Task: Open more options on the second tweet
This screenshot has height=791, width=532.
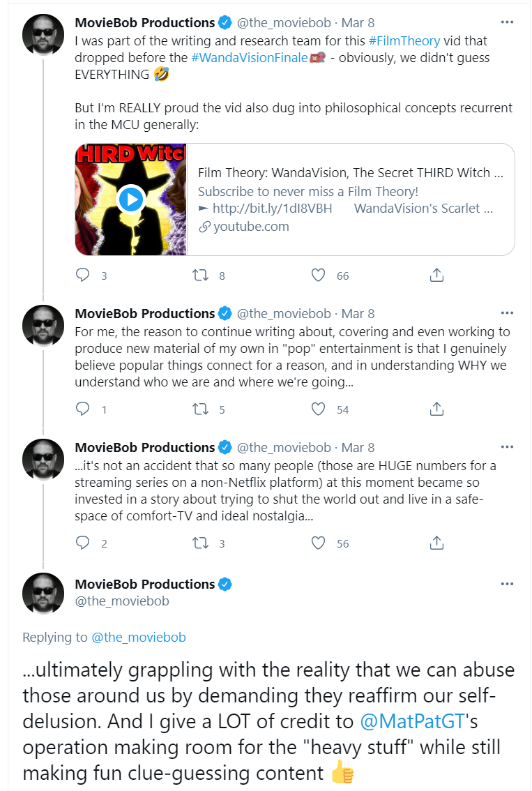Action: pyautogui.click(x=507, y=312)
